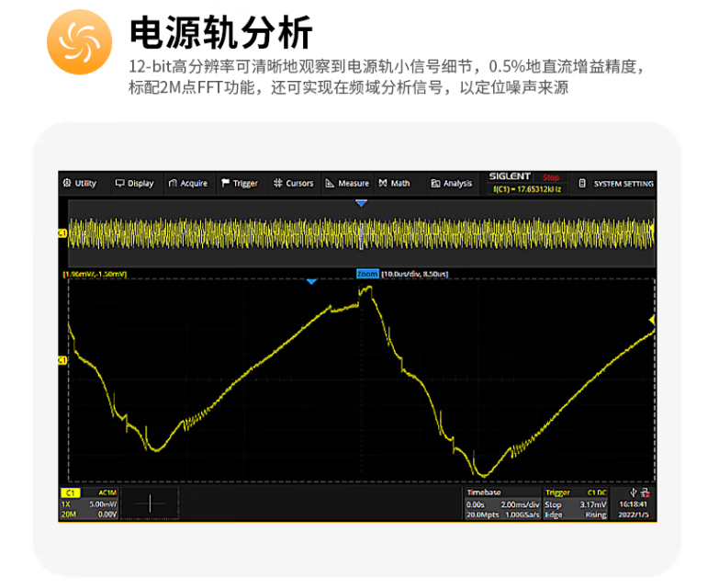Open the C1 channel descriptor box
The width and height of the screenshot is (719, 588).
tap(89, 503)
